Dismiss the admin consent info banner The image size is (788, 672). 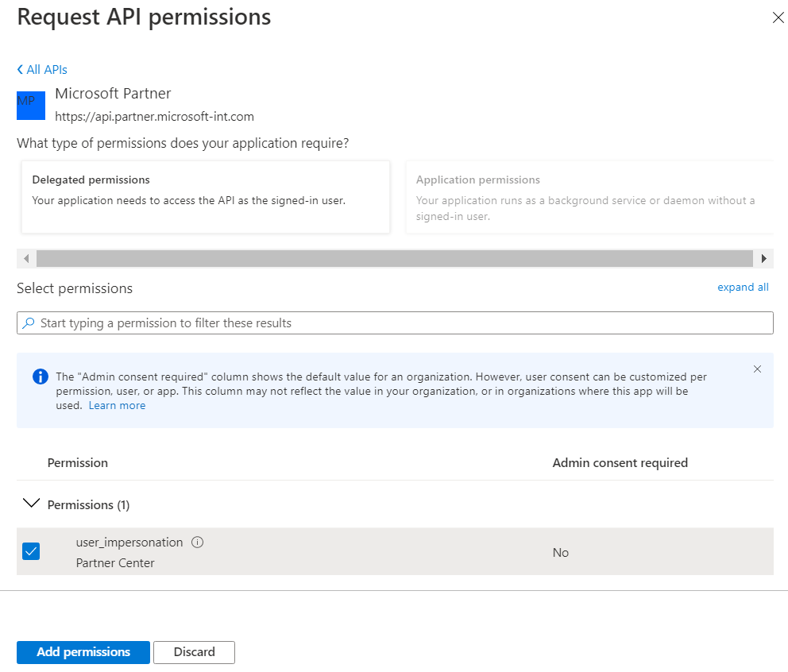click(757, 369)
